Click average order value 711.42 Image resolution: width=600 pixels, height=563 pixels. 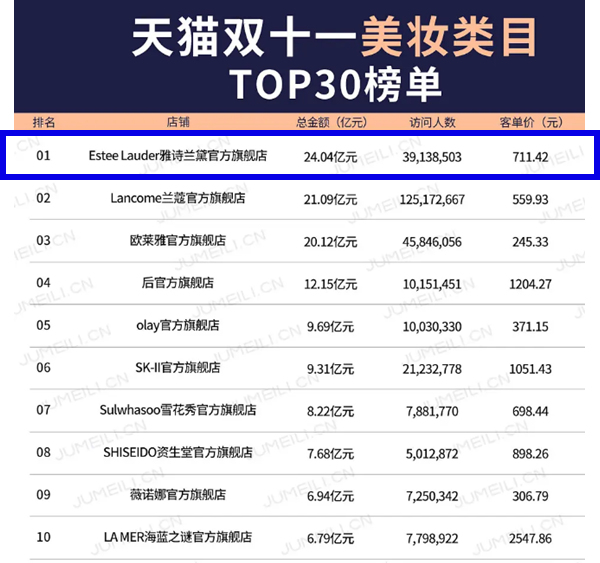pos(530,157)
